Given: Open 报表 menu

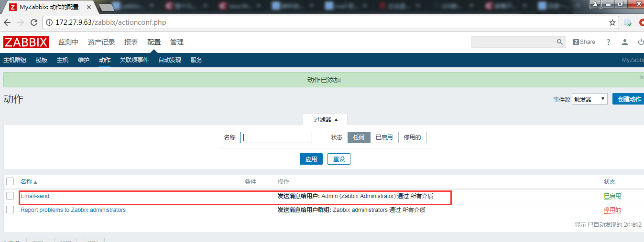Looking at the screenshot, I should click(131, 42).
